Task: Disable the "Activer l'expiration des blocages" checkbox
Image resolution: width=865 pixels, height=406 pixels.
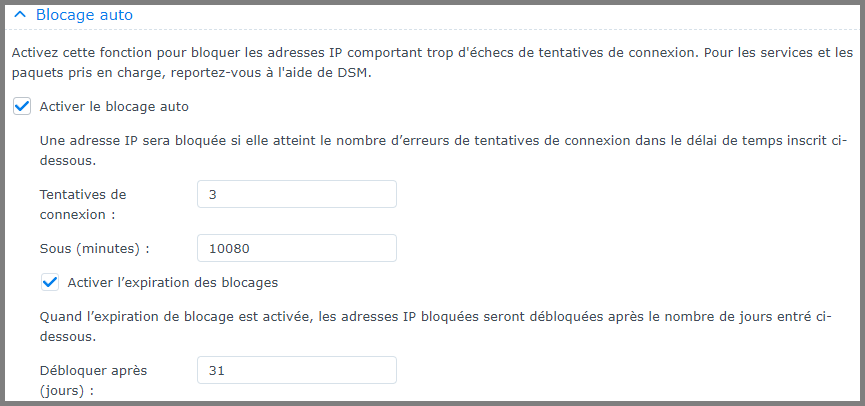Action: tap(50, 282)
